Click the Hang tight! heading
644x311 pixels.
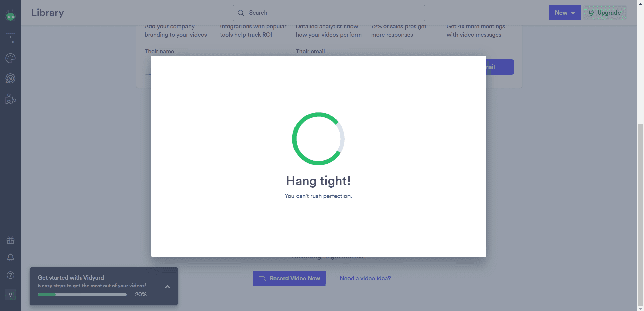tap(318, 181)
